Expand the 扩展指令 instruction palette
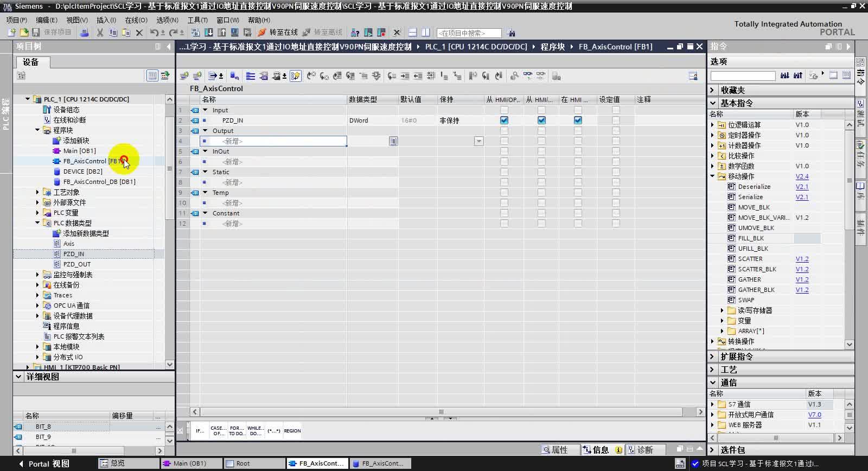Screen dimensions: 868x471 click(713, 357)
